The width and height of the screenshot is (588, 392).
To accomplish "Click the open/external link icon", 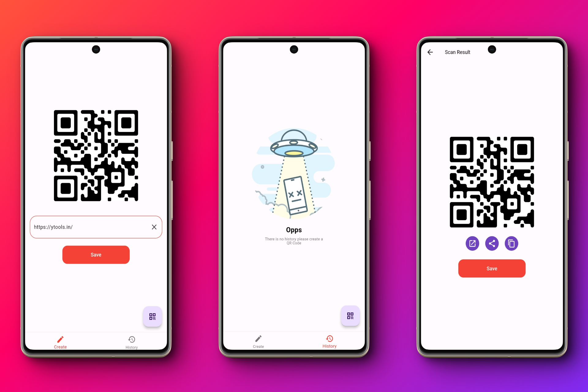I will coord(472,243).
